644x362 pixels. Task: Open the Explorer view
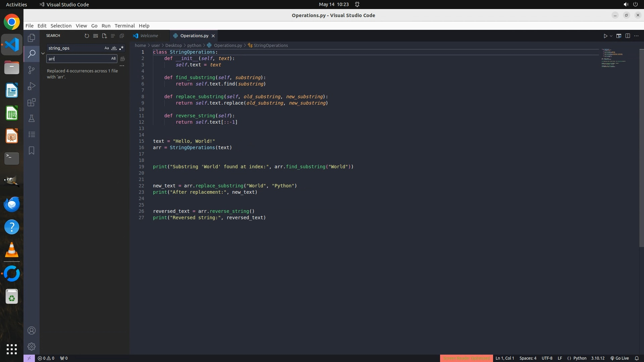(x=32, y=38)
